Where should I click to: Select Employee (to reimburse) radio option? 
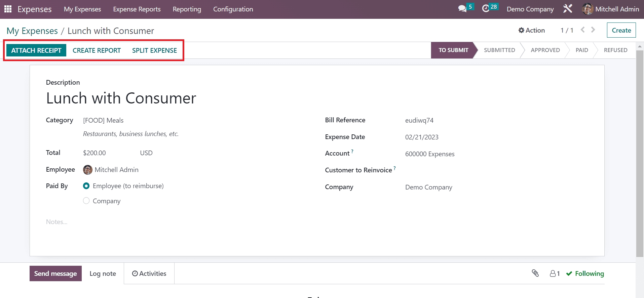click(x=86, y=186)
